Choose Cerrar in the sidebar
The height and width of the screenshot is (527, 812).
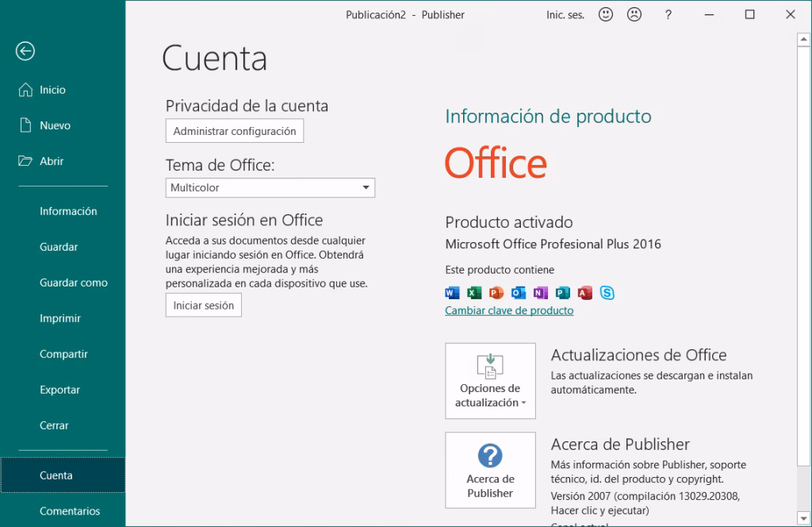point(54,425)
